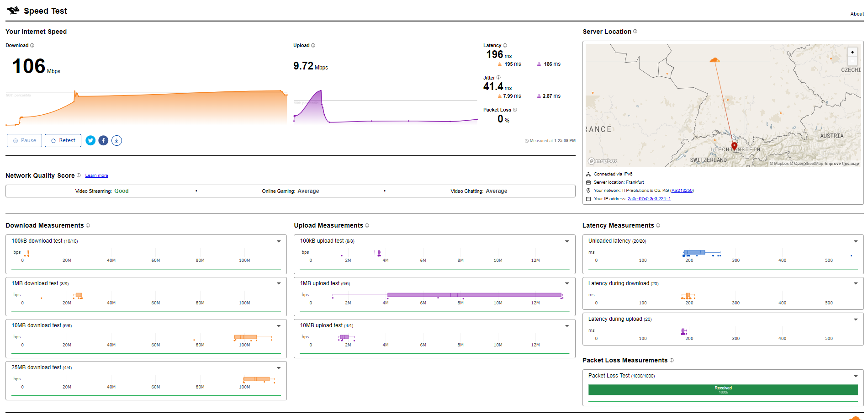Open the info icon next to Upload
The image size is (868, 420).
click(313, 45)
